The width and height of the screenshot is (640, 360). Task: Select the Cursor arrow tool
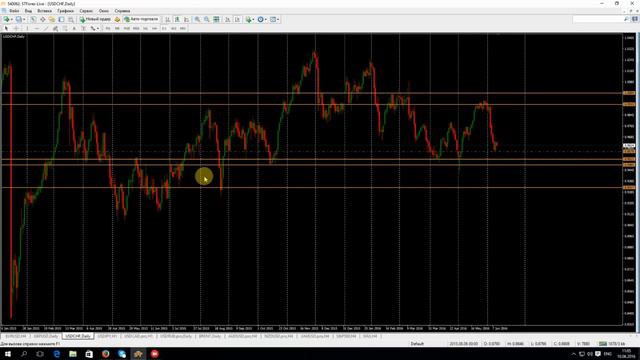[x=6, y=28]
